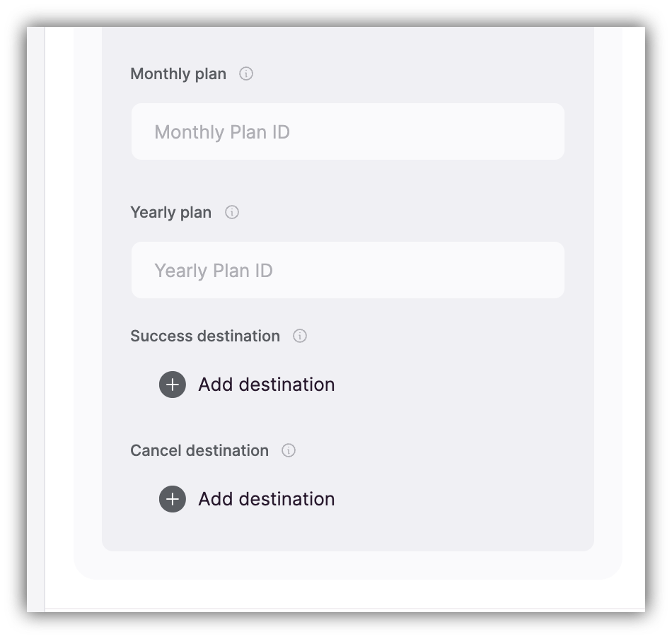The width and height of the screenshot is (672, 639).
Task: Select the Monthly plan label
Action: click(178, 74)
